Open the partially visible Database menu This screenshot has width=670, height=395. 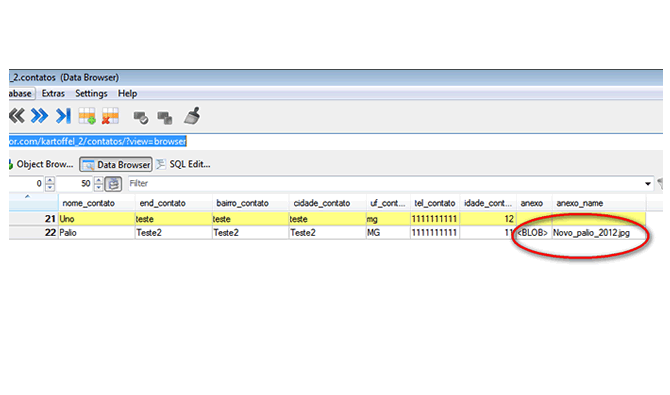21,93
